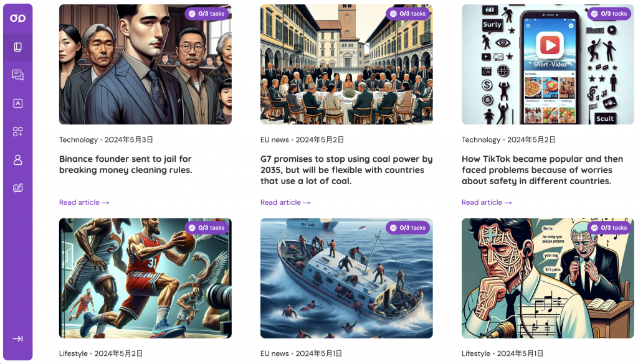Click the 0/3 tasks badge on Binance article
638x364 pixels.
[x=207, y=14]
